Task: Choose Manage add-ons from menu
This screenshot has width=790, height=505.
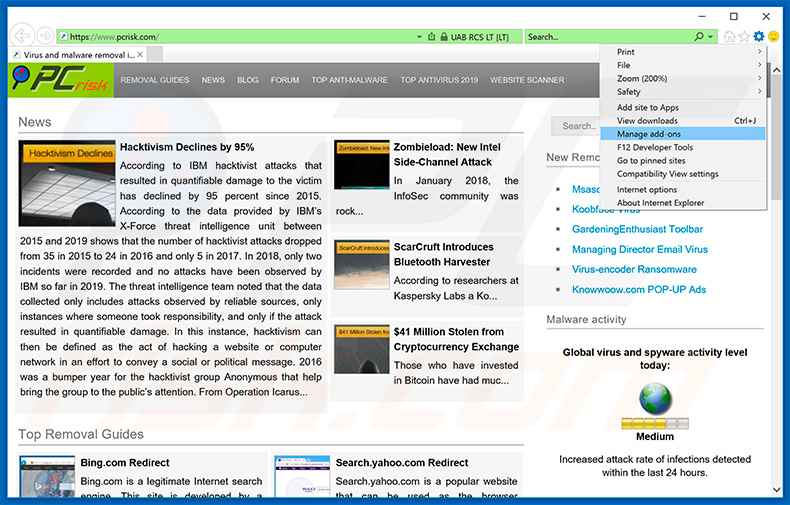Action: [x=683, y=134]
